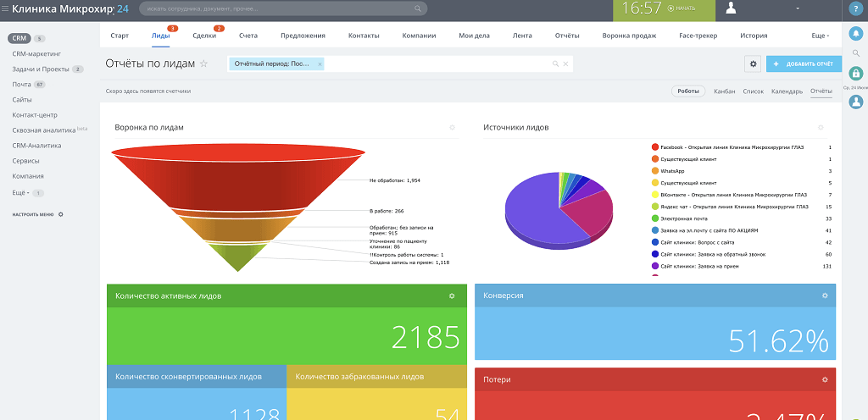Open Контакт-центр in sidebar
The height and width of the screenshot is (420, 868).
click(x=35, y=115)
